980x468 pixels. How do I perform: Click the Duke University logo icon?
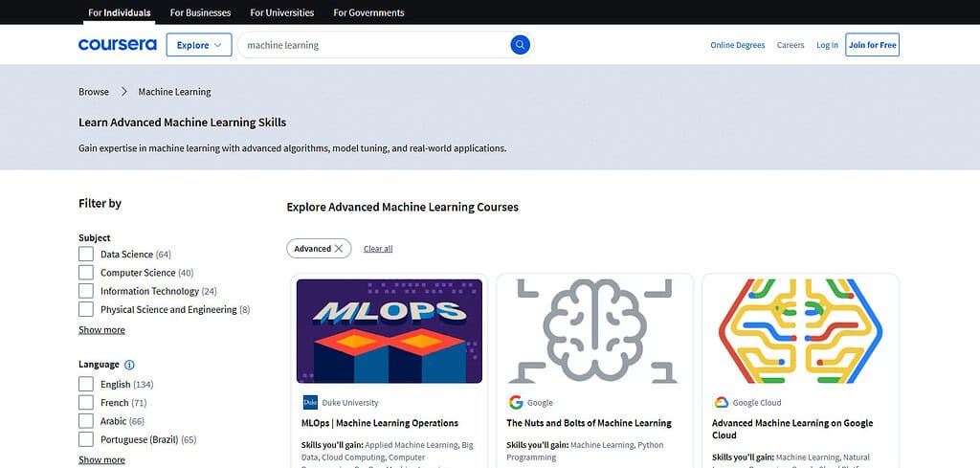coord(310,402)
